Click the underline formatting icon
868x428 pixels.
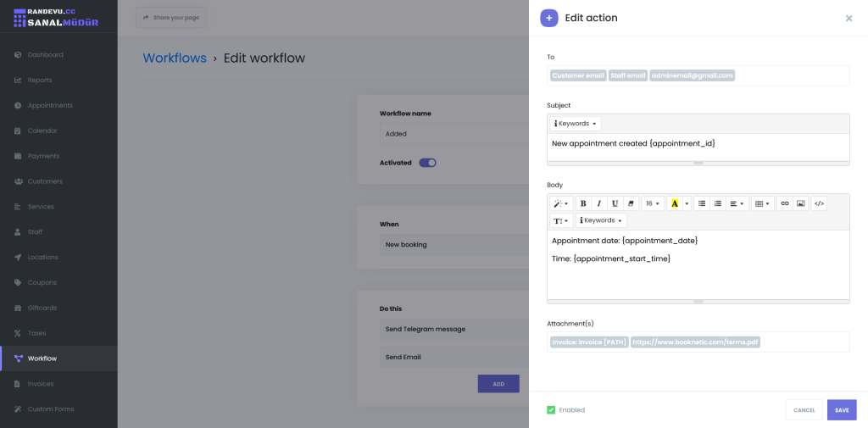tap(615, 203)
